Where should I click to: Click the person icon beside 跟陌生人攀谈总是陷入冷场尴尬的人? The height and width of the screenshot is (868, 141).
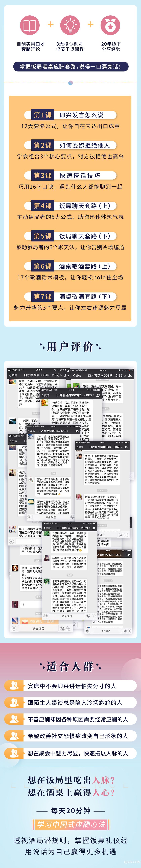click(x=14, y=702)
